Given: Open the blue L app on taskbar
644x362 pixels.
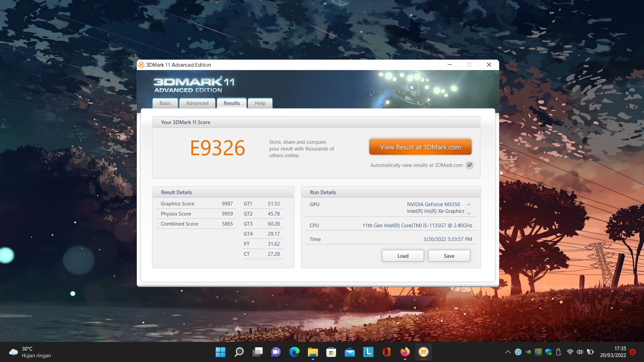Looking at the screenshot, I should pos(368,352).
